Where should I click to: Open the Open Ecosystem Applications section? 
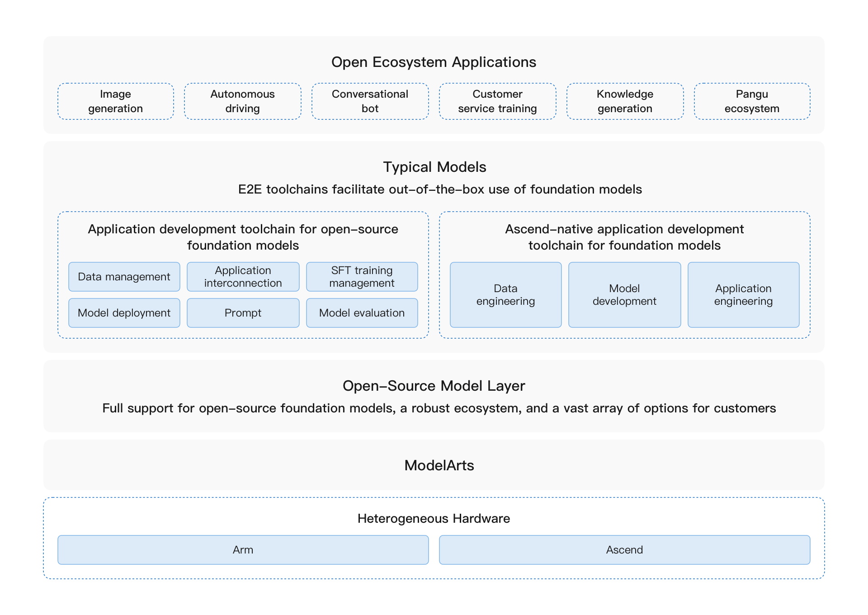(x=433, y=62)
